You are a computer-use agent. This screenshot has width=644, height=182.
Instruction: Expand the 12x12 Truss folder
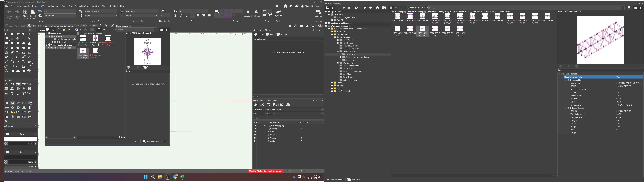pyautogui.click(x=338, y=40)
